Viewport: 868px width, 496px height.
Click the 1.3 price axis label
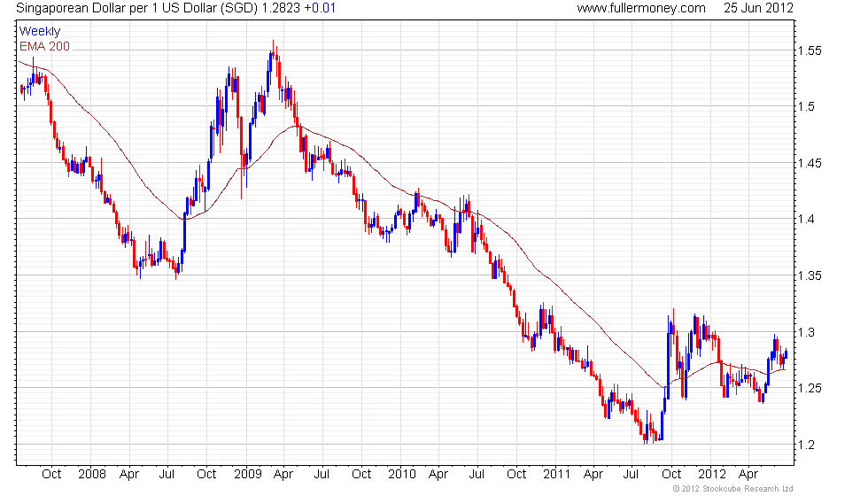[x=806, y=332]
